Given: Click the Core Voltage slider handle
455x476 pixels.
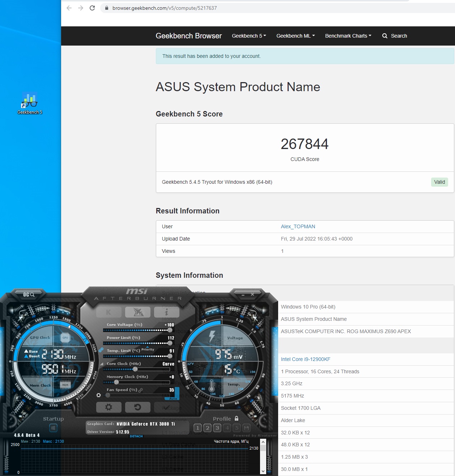Looking at the screenshot, I should (x=170, y=330).
